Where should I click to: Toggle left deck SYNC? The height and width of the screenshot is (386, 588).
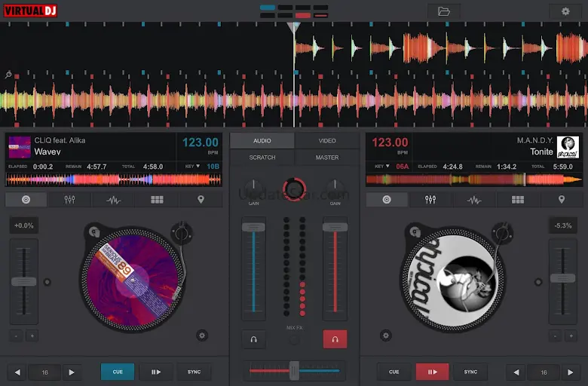pos(194,372)
